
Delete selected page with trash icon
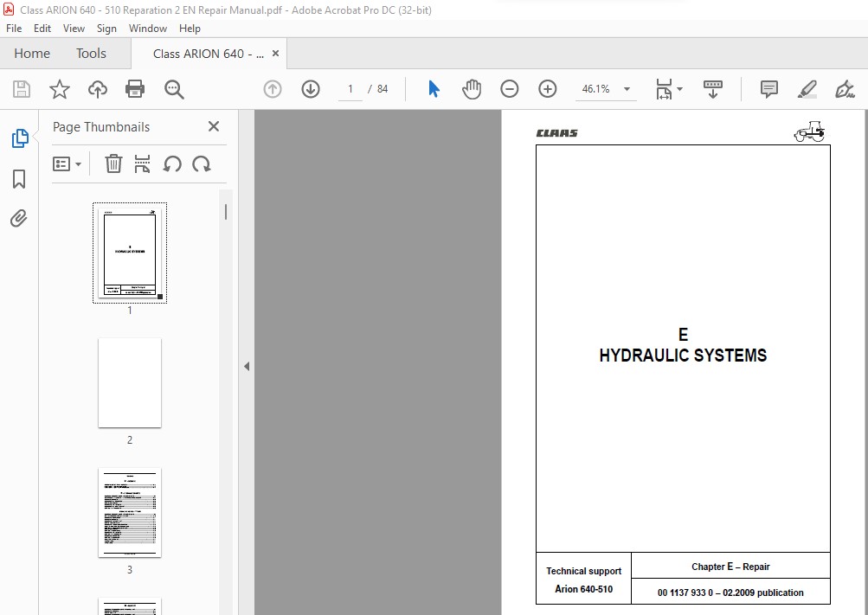pyautogui.click(x=113, y=164)
